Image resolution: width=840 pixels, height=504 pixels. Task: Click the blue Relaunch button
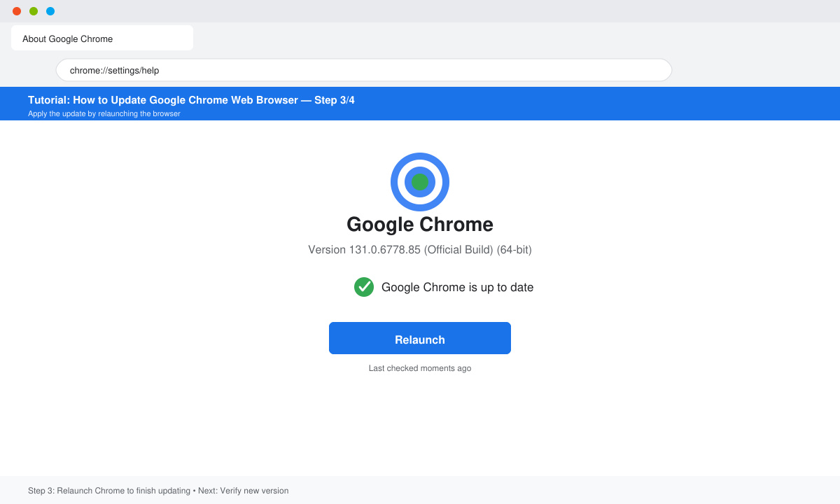coord(420,338)
